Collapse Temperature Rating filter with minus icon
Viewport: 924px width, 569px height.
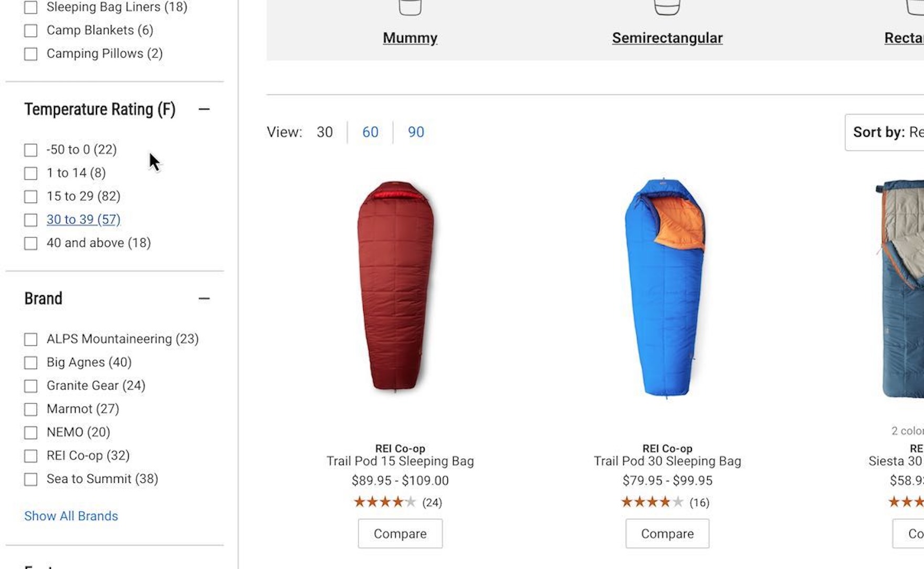coord(204,109)
